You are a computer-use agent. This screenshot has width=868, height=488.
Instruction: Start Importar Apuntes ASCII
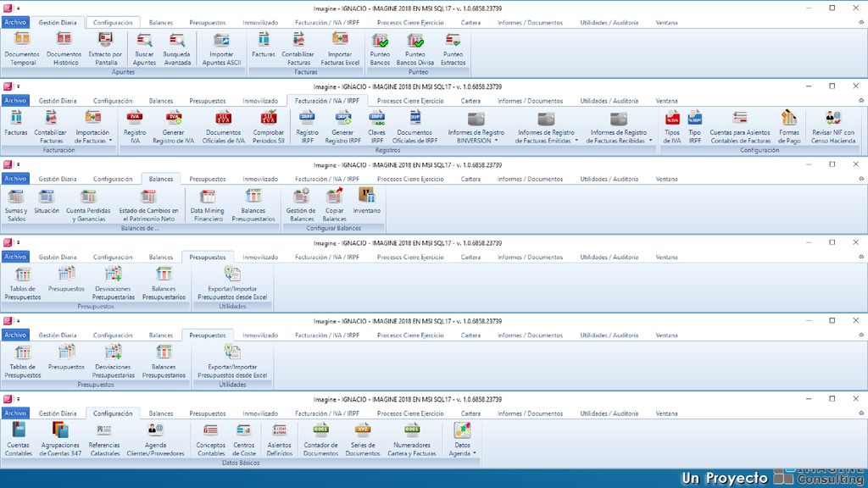point(221,48)
